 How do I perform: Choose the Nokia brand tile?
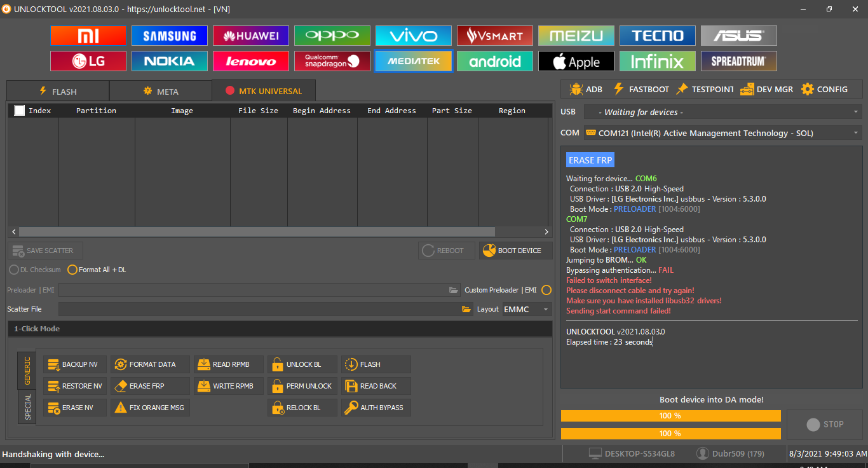[x=170, y=61]
